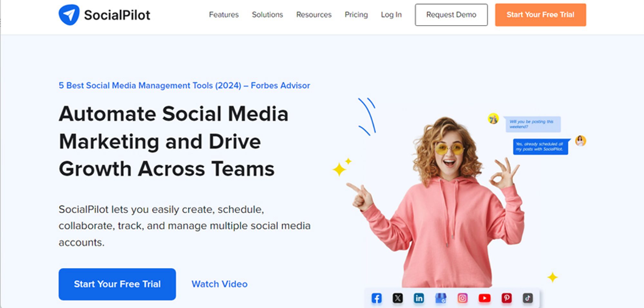Click Log In in the navigation

click(x=391, y=15)
